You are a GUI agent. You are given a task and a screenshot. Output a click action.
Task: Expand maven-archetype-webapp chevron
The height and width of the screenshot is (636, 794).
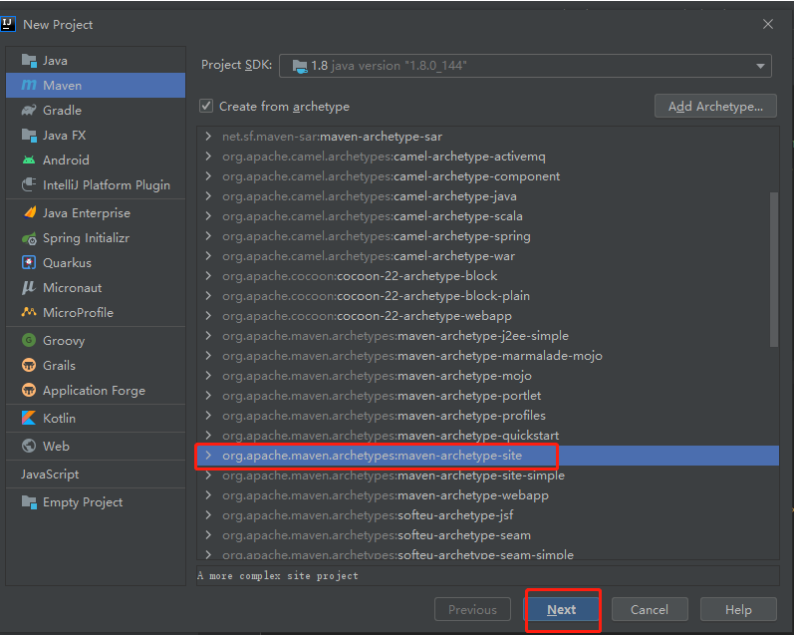(x=208, y=495)
